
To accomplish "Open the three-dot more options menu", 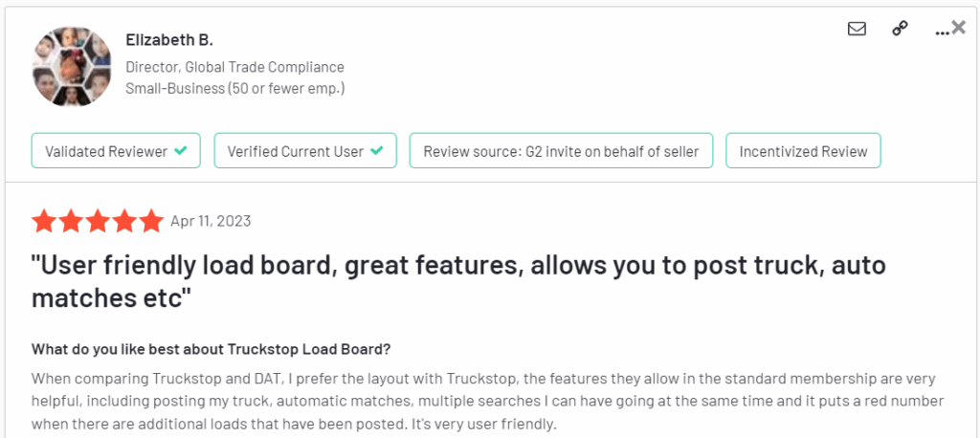I will 942,31.
